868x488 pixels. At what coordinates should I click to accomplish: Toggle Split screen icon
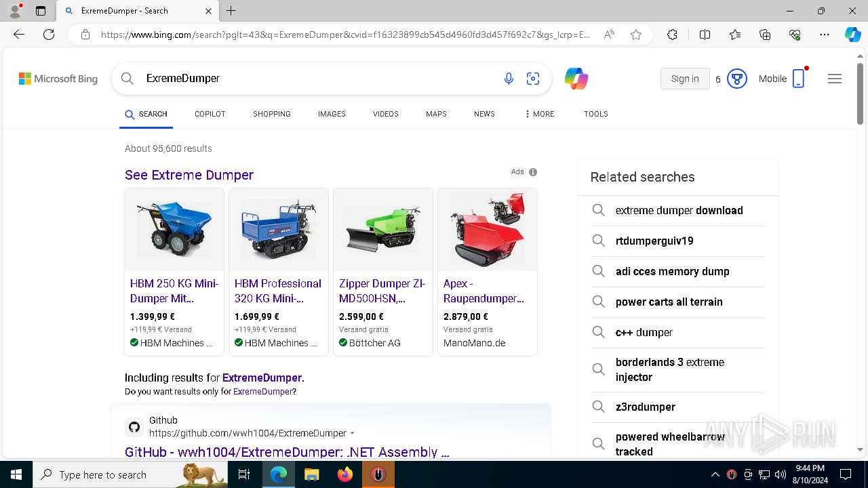(705, 35)
